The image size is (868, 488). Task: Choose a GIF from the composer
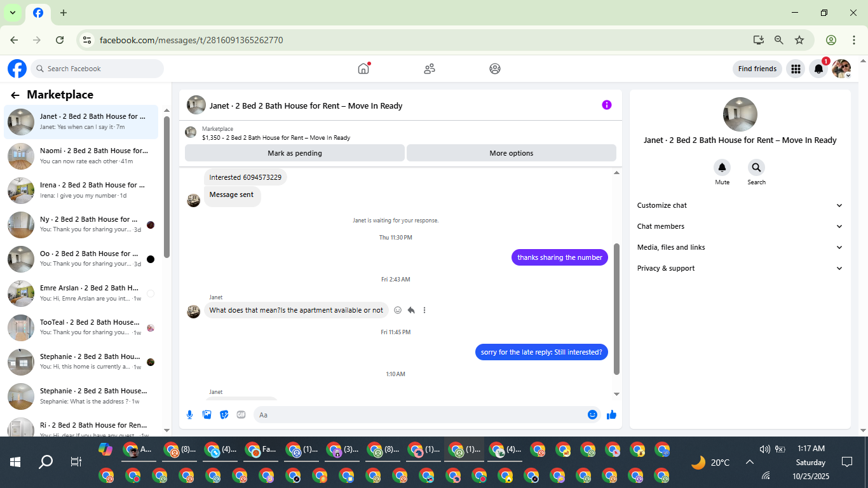coord(241,415)
